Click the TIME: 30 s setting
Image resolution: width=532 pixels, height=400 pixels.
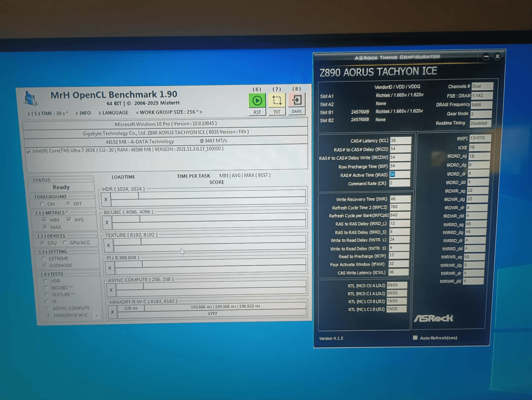click(x=50, y=113)
